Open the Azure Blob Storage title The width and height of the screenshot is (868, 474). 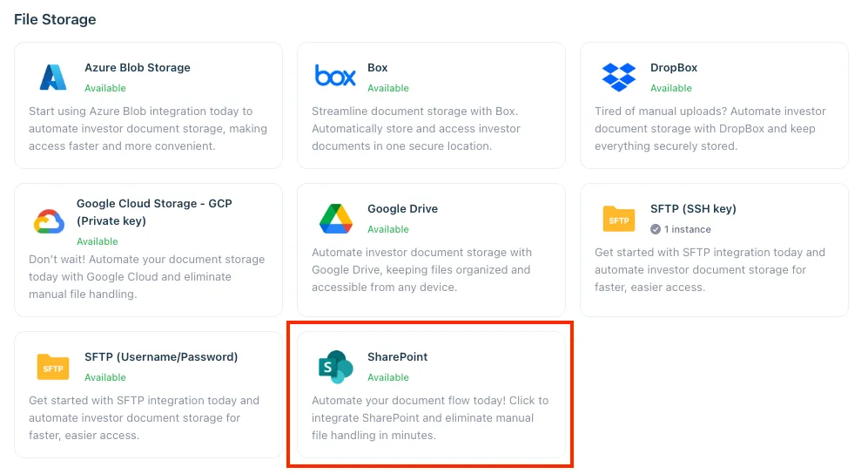pos(138,68)
